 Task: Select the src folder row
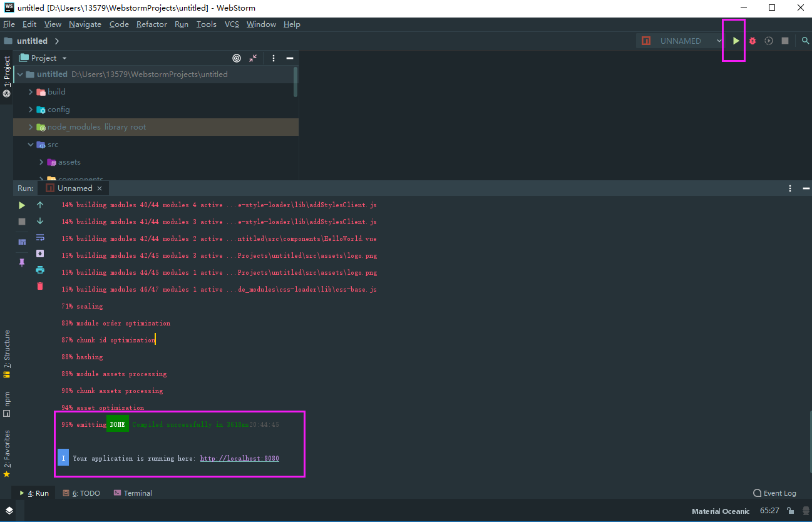click(x=156, y=145)
